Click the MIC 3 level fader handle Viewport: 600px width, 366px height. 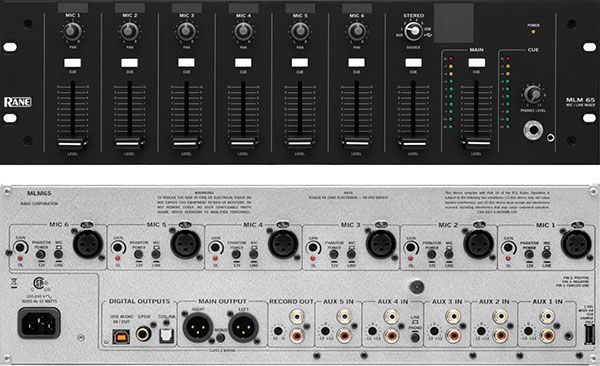click(186, 143)
